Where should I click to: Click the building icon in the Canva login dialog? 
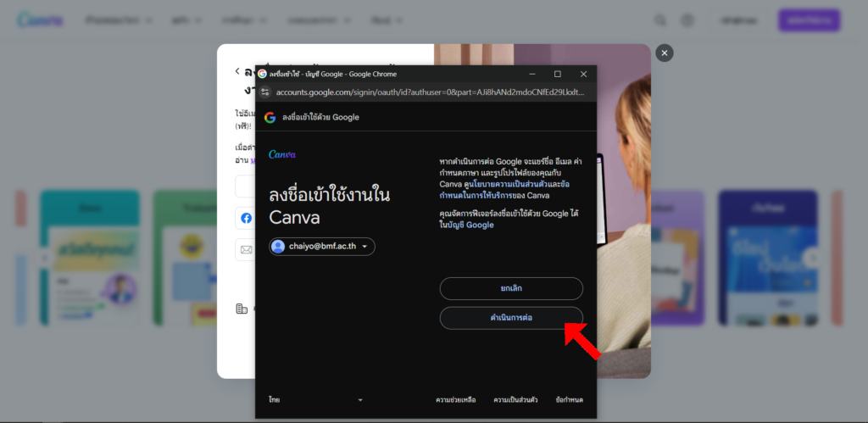pos(242,309)
